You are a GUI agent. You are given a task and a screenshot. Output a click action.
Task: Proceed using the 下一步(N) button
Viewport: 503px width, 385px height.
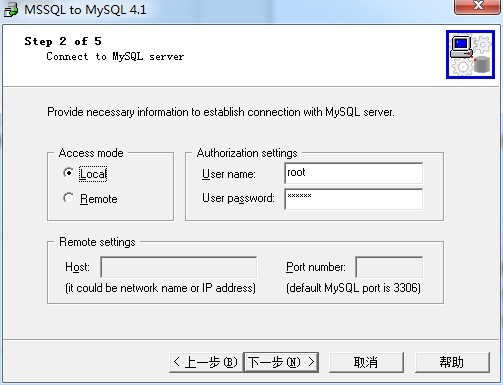coord(281,362)
